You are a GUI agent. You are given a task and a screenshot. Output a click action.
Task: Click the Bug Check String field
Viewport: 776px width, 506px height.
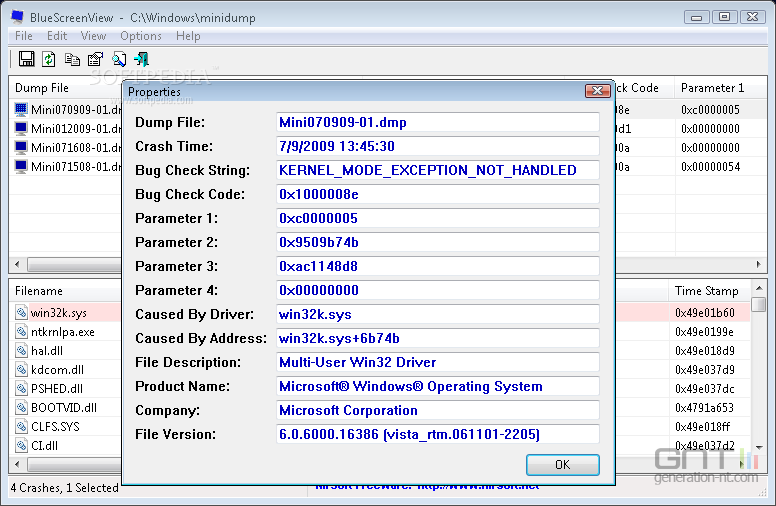(x=437, y=170)
